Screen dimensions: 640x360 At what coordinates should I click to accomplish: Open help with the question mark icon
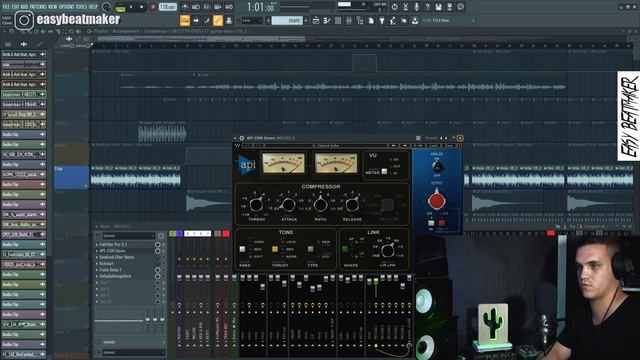click(427, 7)
